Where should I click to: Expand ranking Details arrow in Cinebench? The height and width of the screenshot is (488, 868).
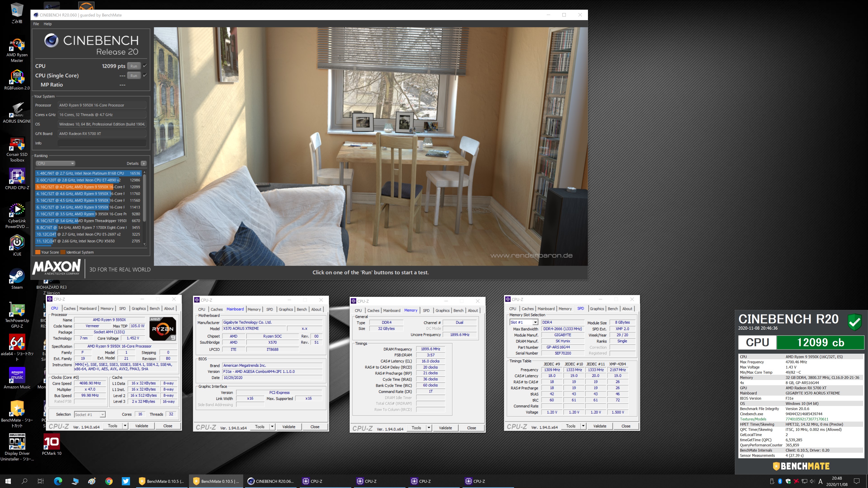coord(144,163)
